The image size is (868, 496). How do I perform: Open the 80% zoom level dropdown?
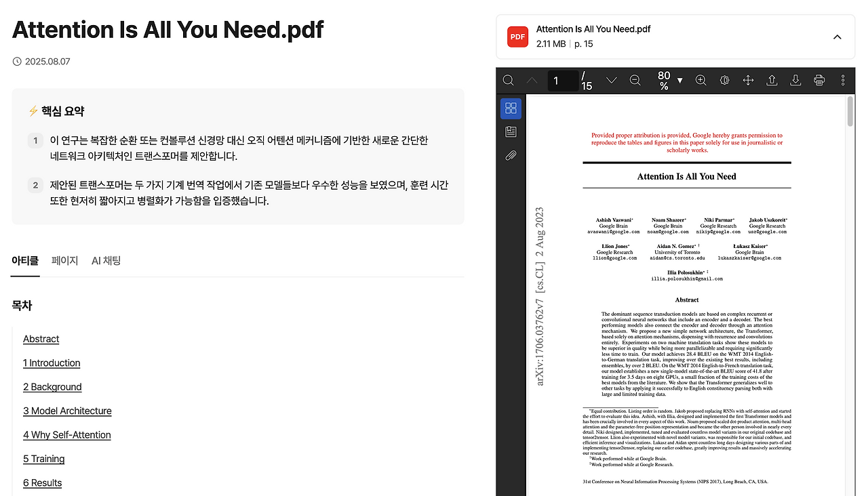[668, 80]
